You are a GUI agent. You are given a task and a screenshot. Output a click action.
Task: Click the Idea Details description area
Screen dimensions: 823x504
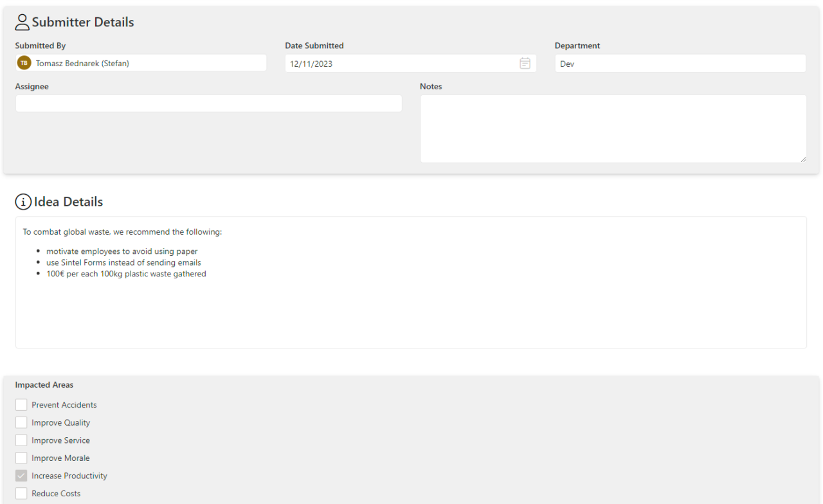pyautogui.click(x=411, y=283)
